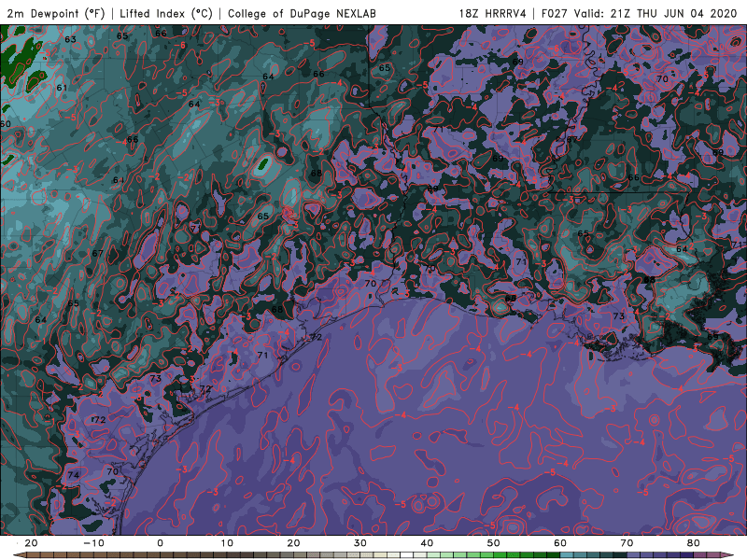Click the white segment of the colorbar
This screenshot has height=560, width=747.
pos(406,554)
